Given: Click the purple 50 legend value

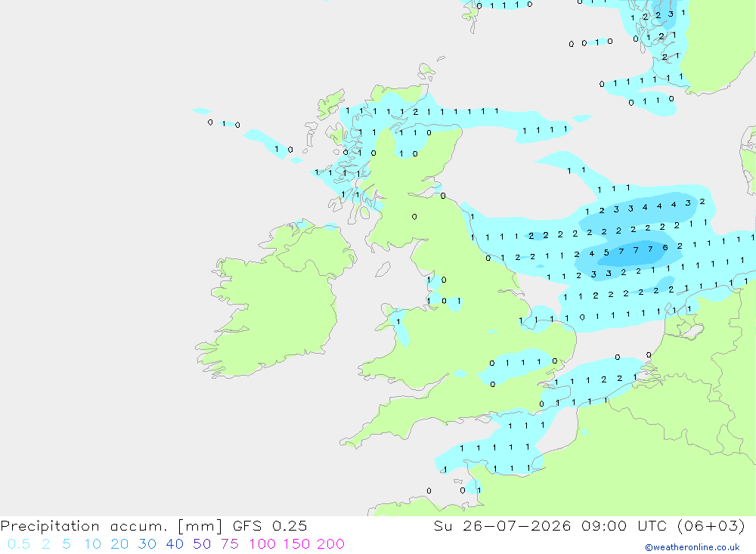Looking at the screenshot, I should click(202, 544).
